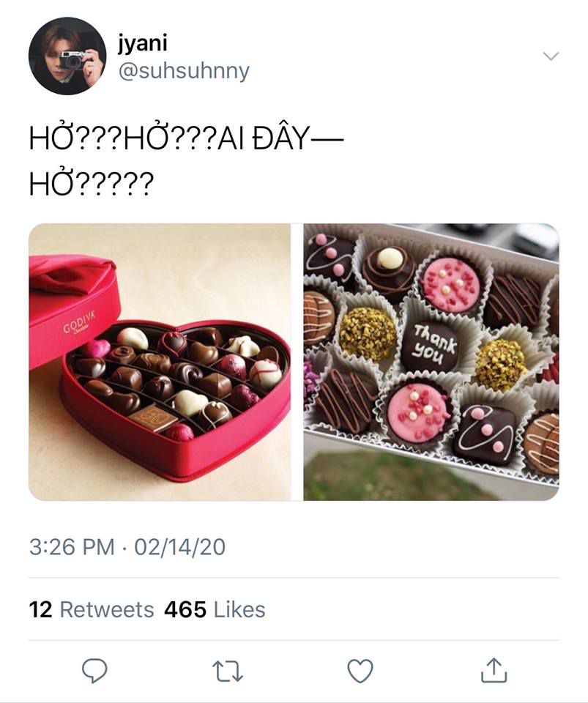
Task: Open jyani's profile picture
Action: pos(67,56)
